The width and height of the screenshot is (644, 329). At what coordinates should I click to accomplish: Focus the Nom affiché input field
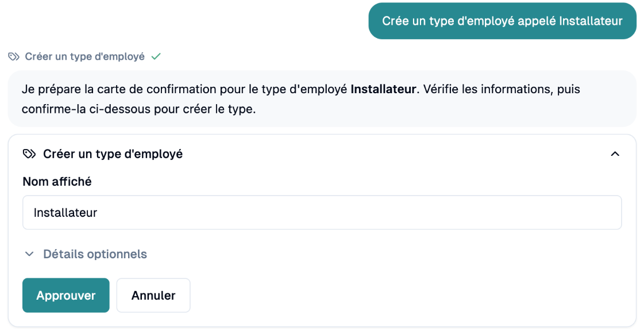click(322, 213)
